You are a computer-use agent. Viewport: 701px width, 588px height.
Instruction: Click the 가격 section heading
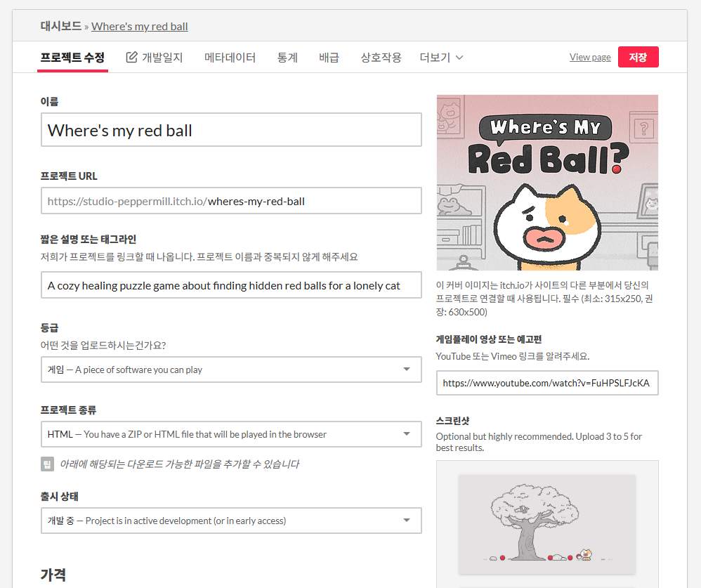(x=53, y=575)
